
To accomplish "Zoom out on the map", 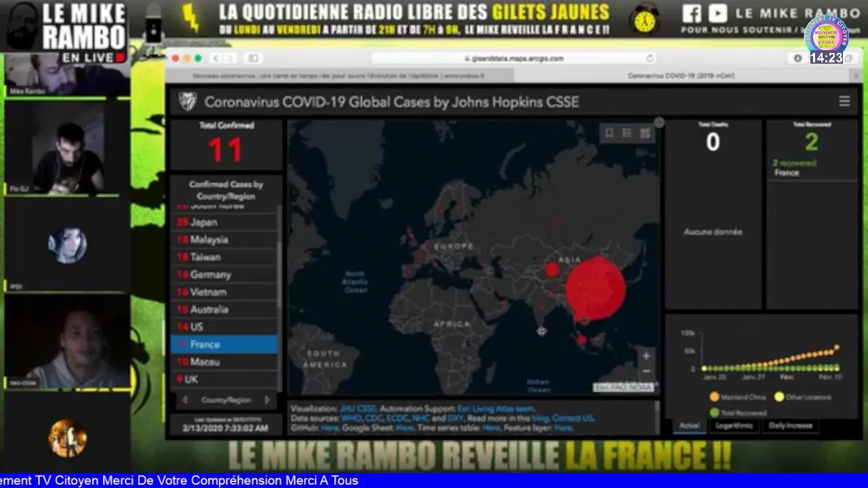I will coord(646,371).
